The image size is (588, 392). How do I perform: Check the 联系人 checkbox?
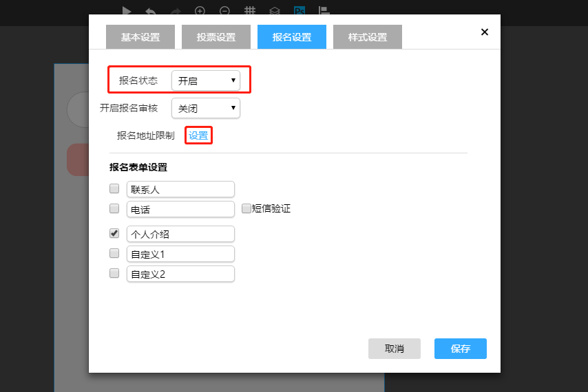coord(114,188)
